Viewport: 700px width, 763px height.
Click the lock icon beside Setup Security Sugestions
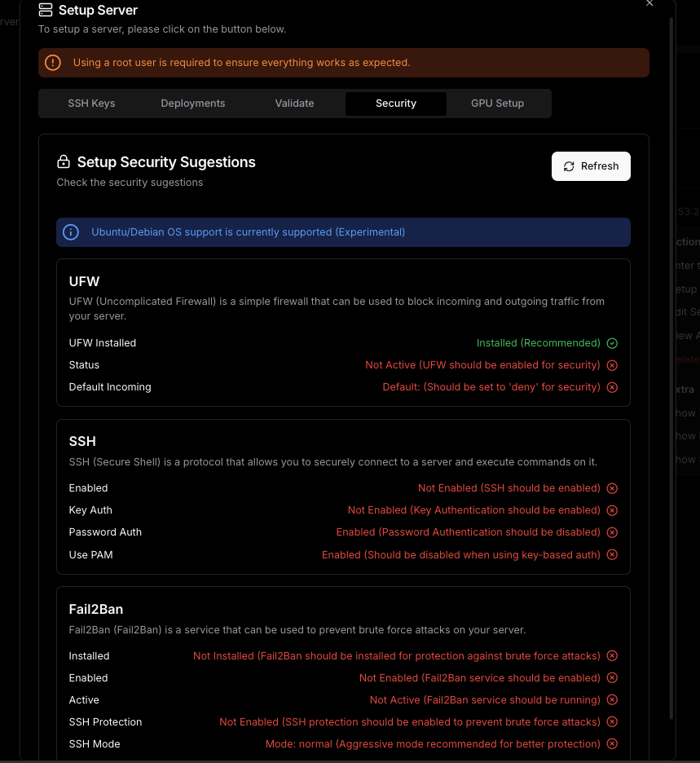point(64,161)
